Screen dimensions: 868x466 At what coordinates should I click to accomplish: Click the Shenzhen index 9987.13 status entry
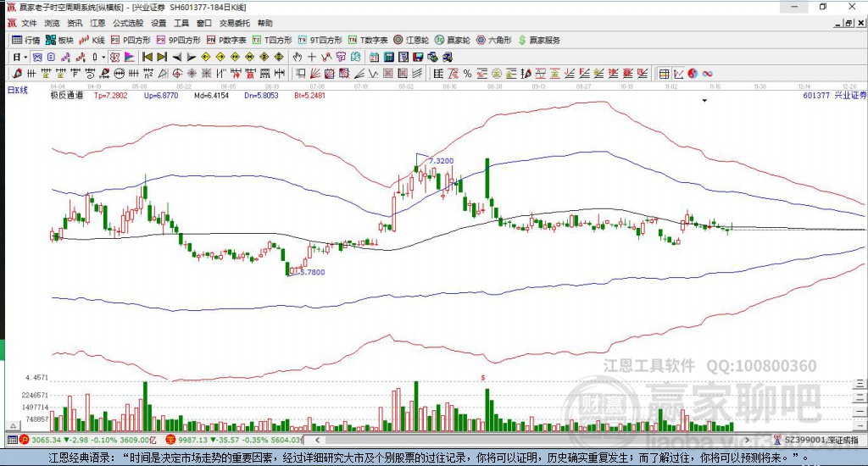(234, 440)
